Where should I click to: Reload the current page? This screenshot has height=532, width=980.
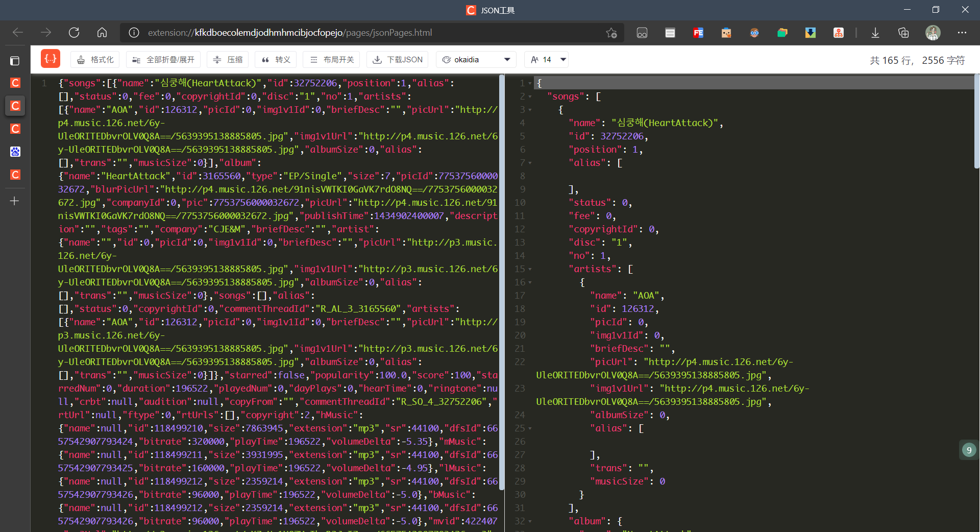(x=74, y=33)
